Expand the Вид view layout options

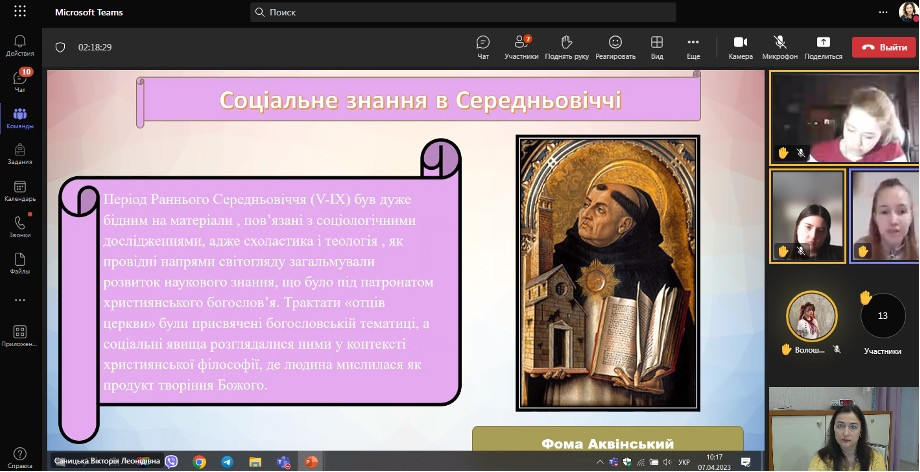[657, 46]
